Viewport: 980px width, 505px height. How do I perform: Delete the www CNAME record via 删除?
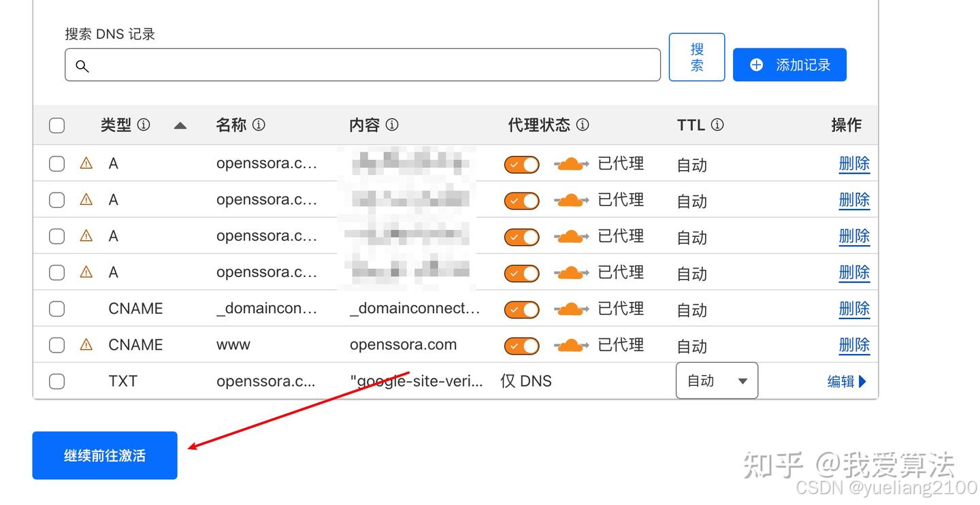(x=854, y=345)
